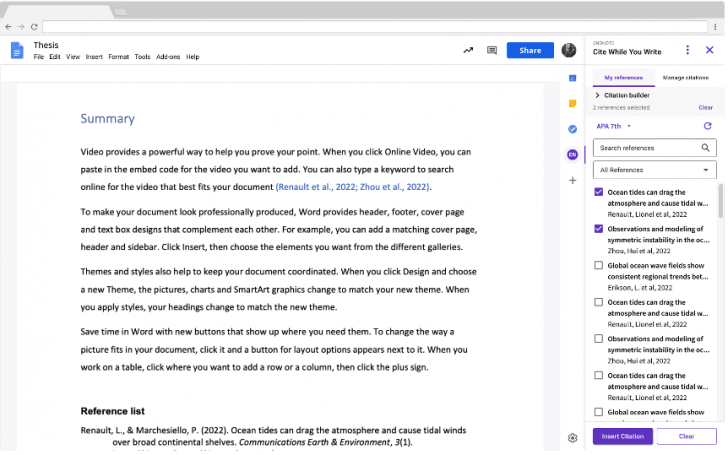Image resolution: width=728 pixels, height=455 pixels.
Task: Click the Erikson, L. et al, 2022 author line
Action: click(639, 288)
